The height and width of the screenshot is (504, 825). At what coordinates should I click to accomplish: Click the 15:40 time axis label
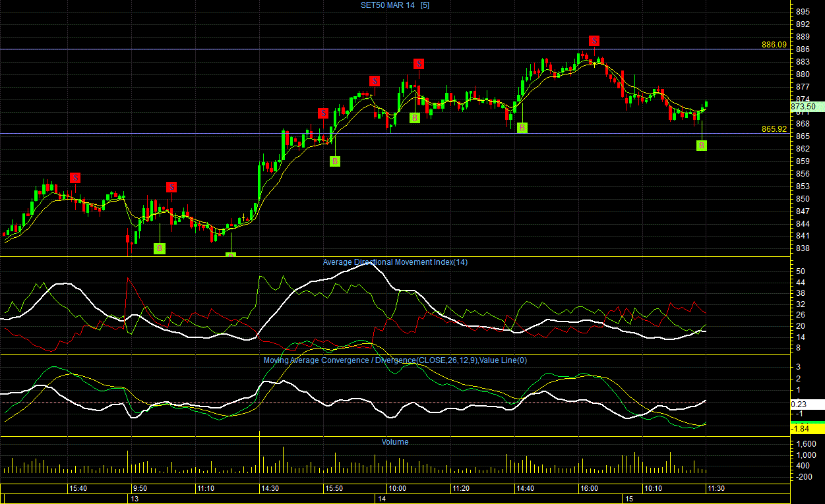click(x=78, y=489)
